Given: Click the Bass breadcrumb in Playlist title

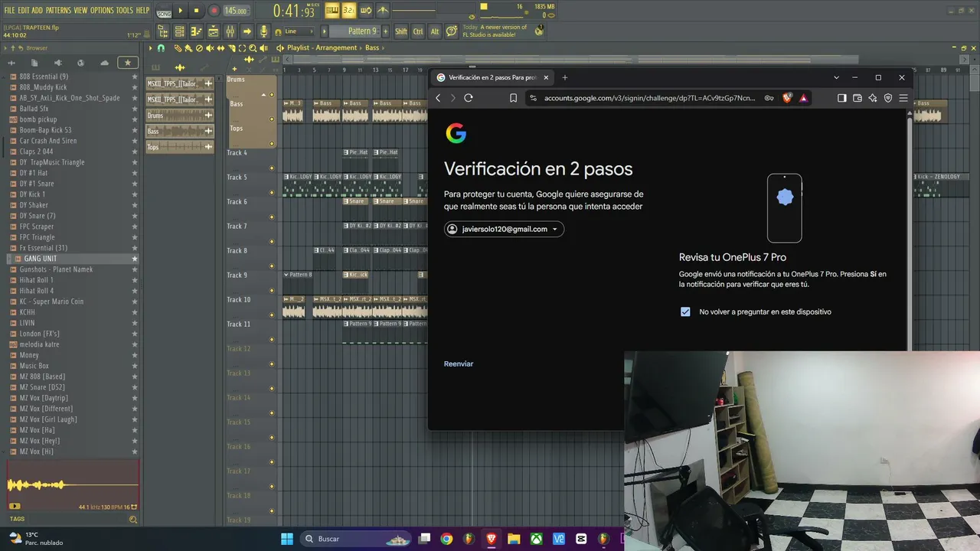Looking at the screenshot, I should [372, 48].
